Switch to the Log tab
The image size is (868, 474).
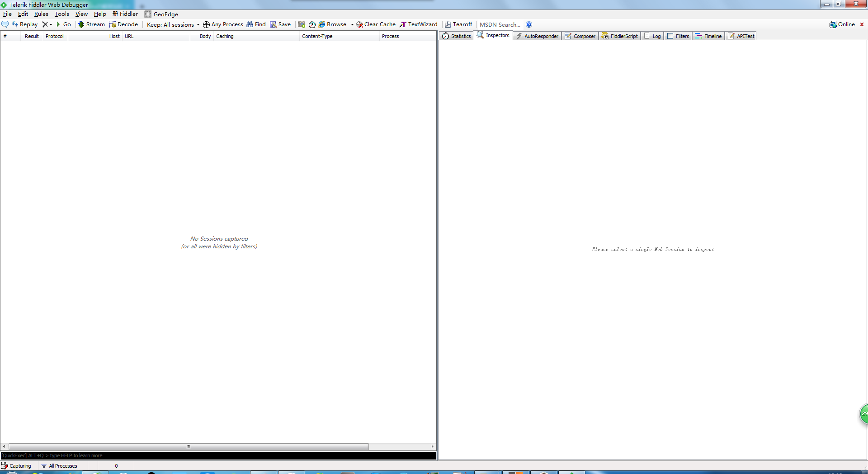point(652,36)
